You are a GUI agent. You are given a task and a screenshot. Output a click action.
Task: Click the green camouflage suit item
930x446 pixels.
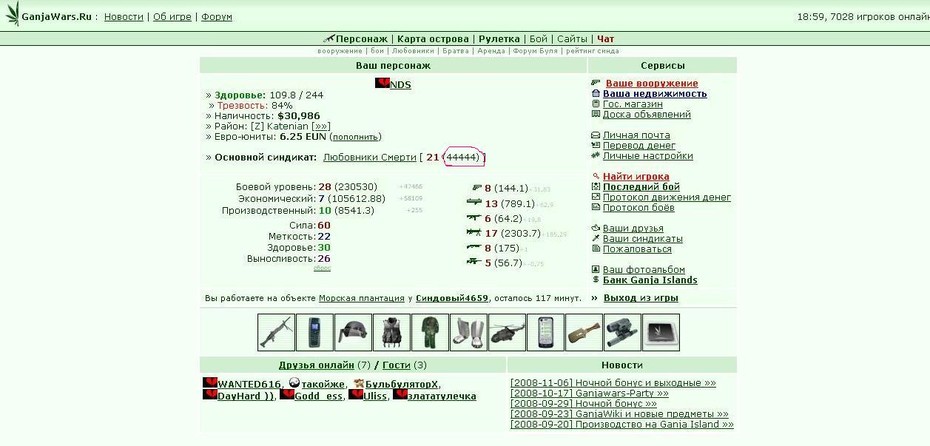[x=431, y=332]
